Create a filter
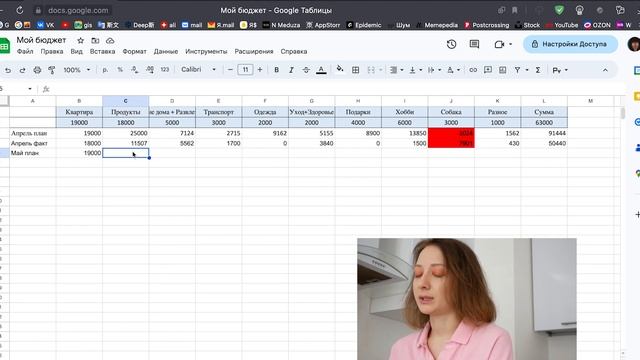The height and width of the screenshot is (360, 640). pyautogui.click(x=518, y=70)
